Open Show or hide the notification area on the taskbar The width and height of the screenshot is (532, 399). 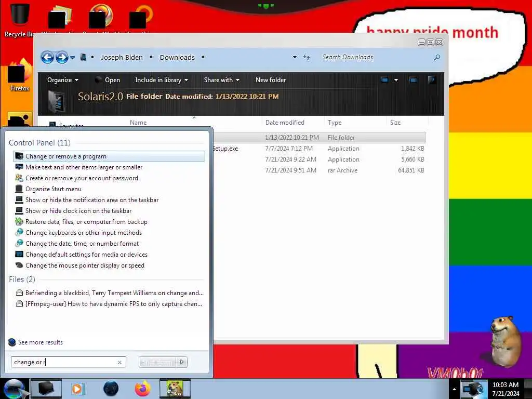coord(109,200)
